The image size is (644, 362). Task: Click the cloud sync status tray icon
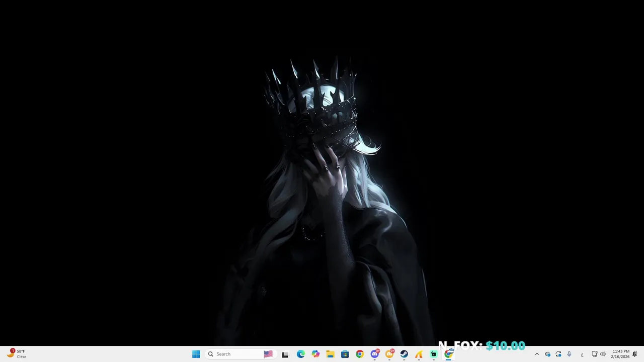[547, 354]
